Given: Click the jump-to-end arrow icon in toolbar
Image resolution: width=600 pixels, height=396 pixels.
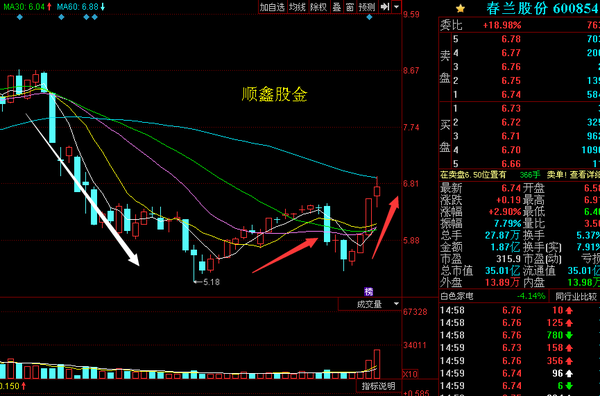Looking at the screenshot, I should tap(385, 7).
